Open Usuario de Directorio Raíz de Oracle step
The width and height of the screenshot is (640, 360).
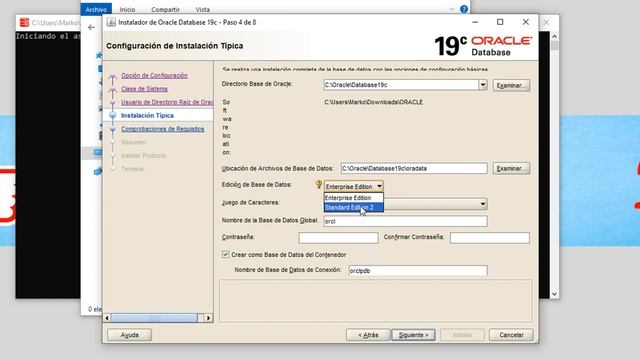[167, 102]
